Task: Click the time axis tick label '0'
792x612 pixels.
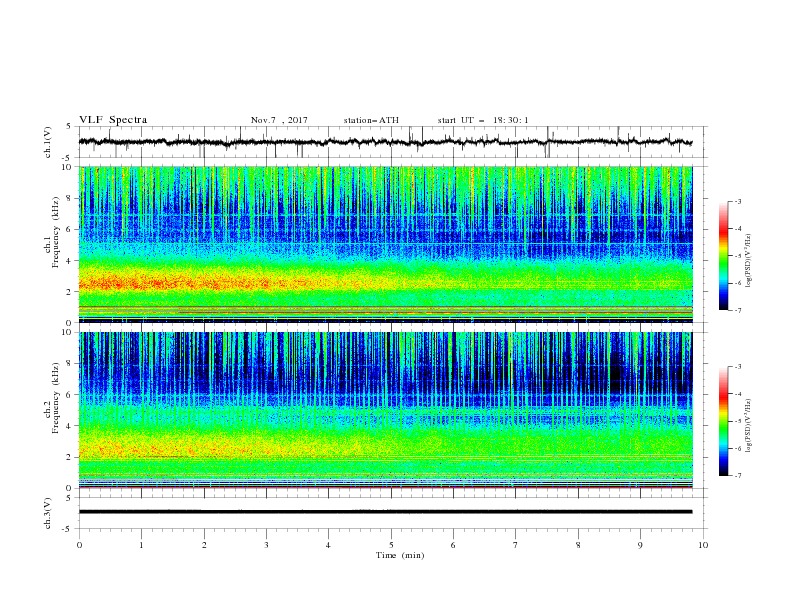Action: (x=79, y=545)
